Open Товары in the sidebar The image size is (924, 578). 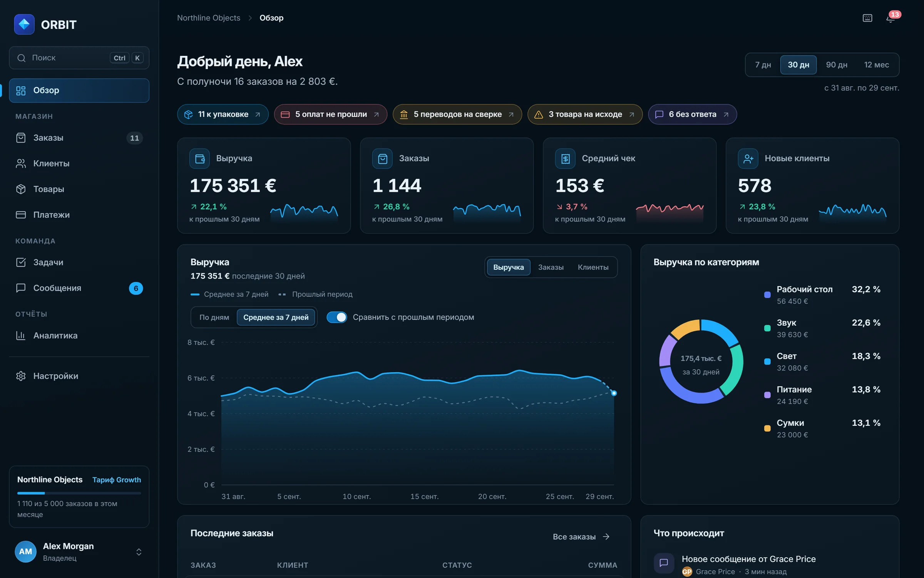click(79, 189)
